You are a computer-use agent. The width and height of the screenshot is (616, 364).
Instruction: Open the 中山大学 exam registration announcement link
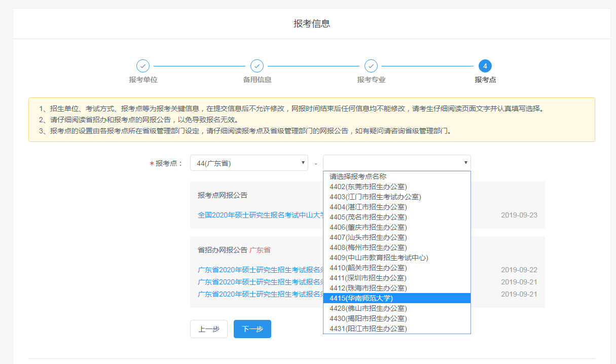pyautogui.click(x=253, y=215)
